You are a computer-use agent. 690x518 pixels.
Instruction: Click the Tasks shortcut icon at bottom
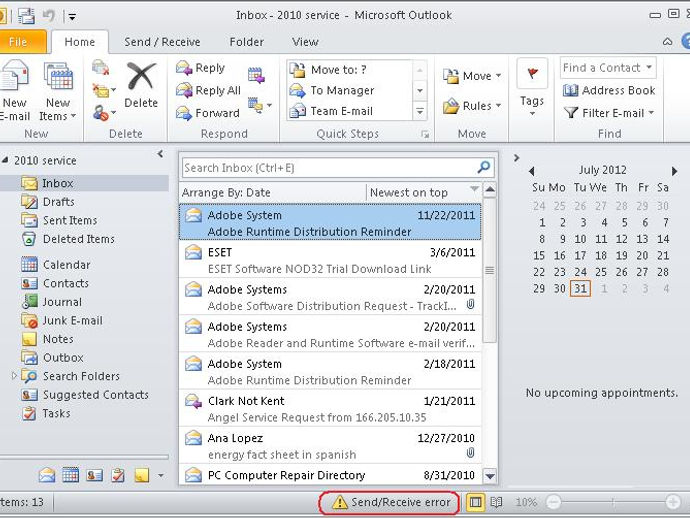pos(117,475)
